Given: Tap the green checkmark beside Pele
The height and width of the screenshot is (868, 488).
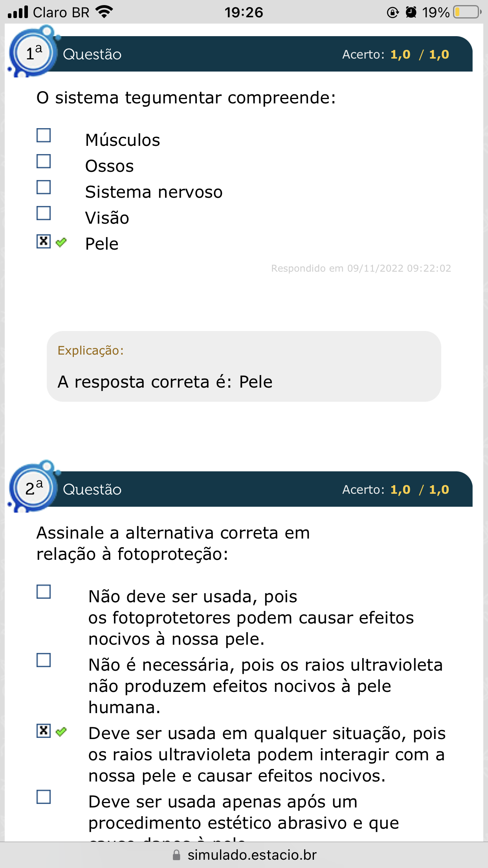Looking at the screenshot, I should coord(61,242).
